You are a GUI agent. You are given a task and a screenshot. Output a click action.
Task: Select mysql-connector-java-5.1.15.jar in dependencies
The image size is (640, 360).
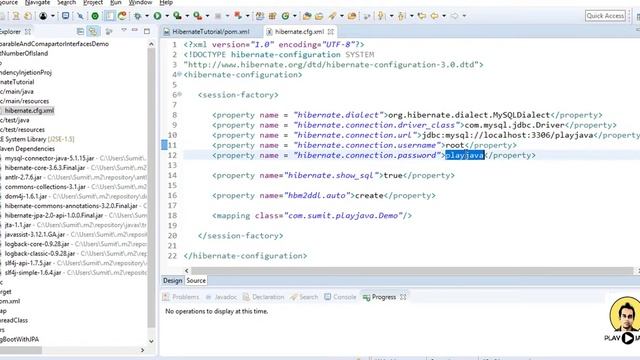click(49, 158)
